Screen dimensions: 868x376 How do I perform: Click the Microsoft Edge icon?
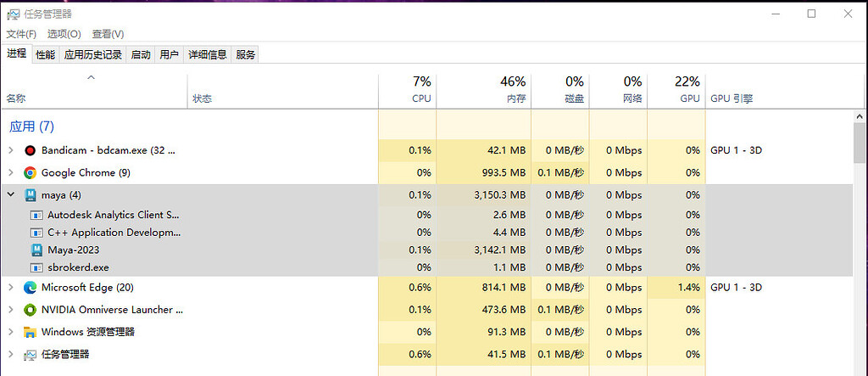pyautogui.click(x=30, y=288)
